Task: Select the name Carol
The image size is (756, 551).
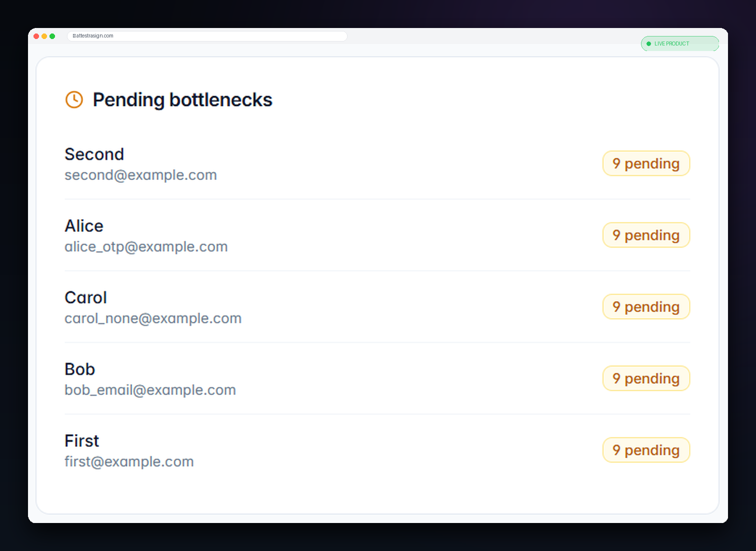Action: (x=85, y=297)
